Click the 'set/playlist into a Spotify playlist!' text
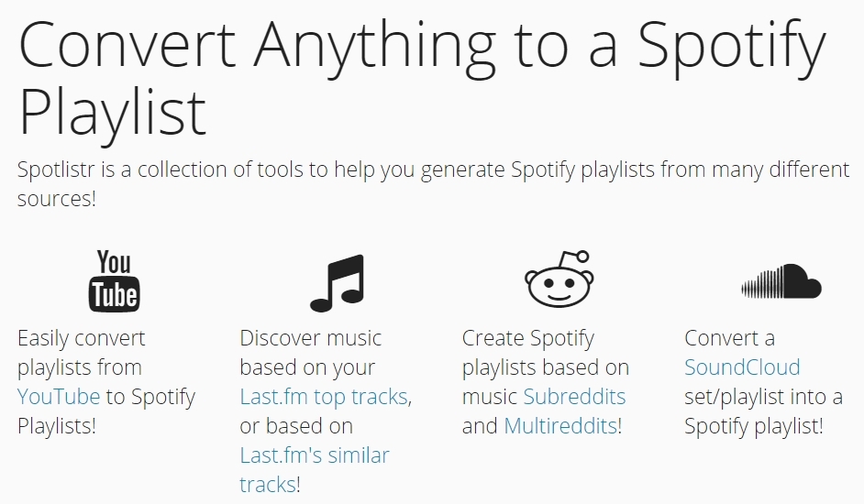The height and width of the screenshot is (504, 864). [763, 411]
